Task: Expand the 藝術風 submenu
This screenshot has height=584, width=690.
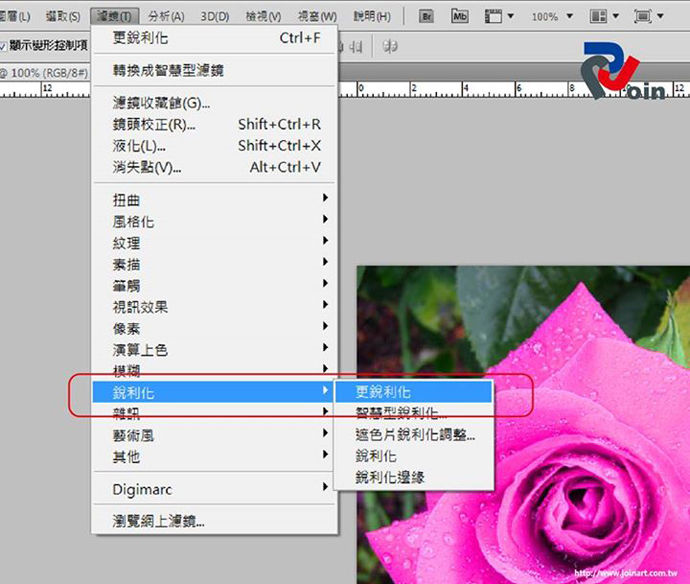Action: [x=214, y=435]
